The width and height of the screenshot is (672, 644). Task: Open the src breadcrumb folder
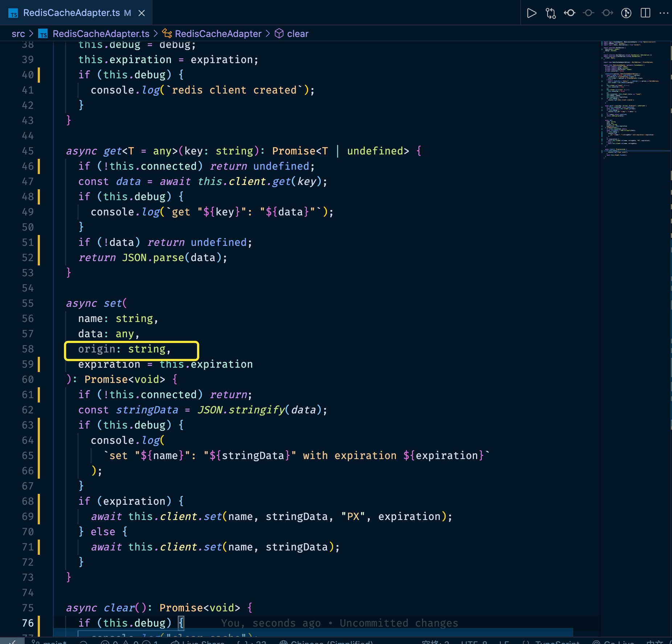tap(18, 34)
